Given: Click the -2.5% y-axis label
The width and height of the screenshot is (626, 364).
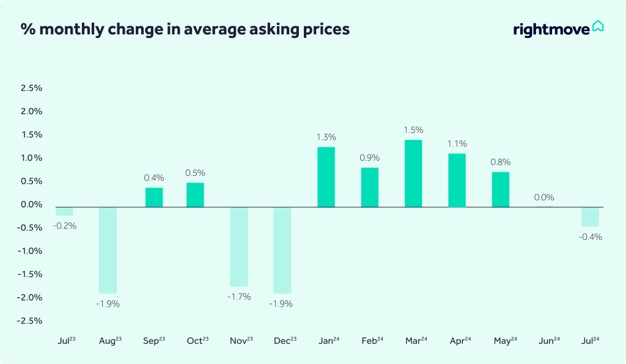Looking at the screenshot, I should (30, 321).
